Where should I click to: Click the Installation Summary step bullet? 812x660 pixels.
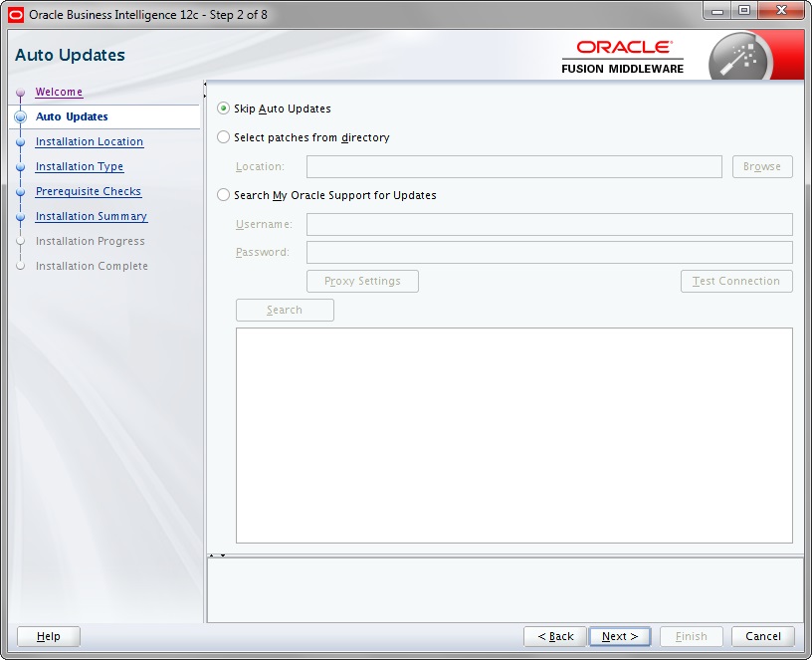click(20, 217)
